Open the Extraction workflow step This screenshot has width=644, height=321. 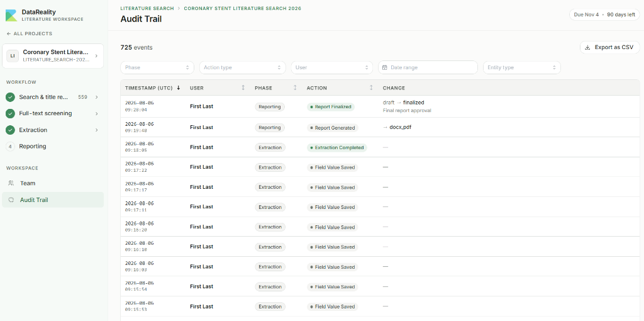tap(53, 130)
